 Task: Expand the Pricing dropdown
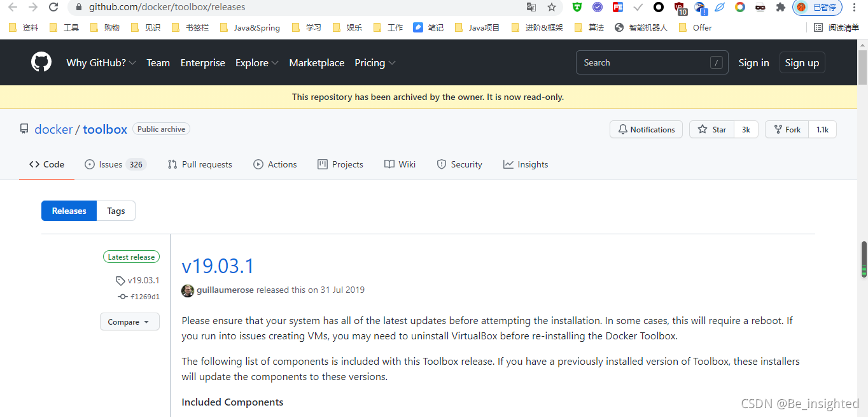click(x=375, y=62)
